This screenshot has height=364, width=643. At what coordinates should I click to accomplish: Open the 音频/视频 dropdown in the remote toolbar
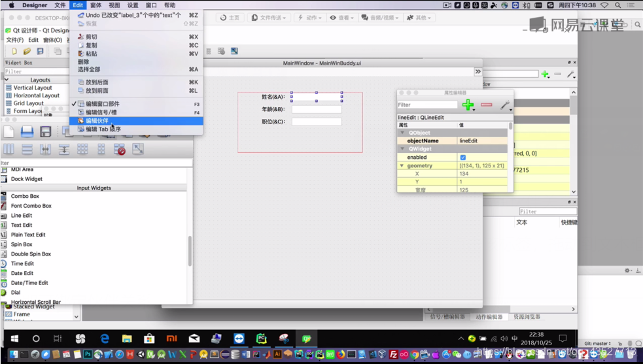380,18
